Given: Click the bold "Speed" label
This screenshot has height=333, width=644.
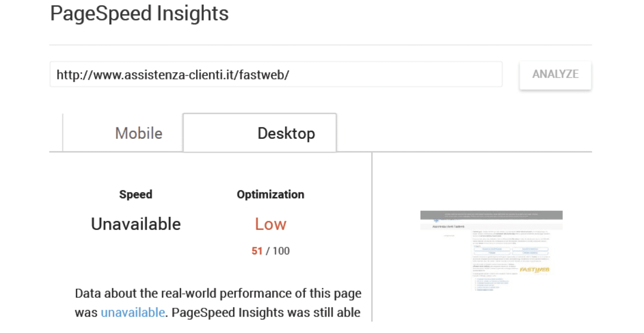Looking at the screenshot, I should [136, 195].
